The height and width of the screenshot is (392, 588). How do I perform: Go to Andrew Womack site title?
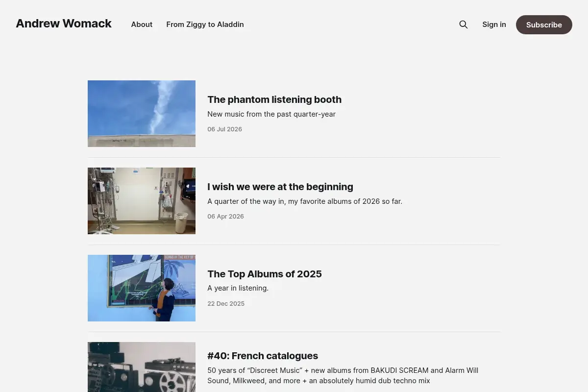[64, 24]
